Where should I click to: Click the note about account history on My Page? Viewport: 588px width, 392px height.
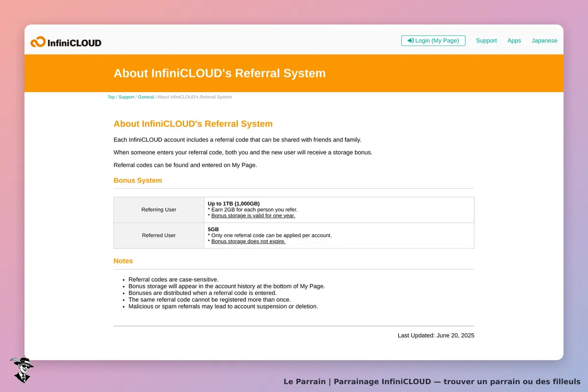click(226, 286)
